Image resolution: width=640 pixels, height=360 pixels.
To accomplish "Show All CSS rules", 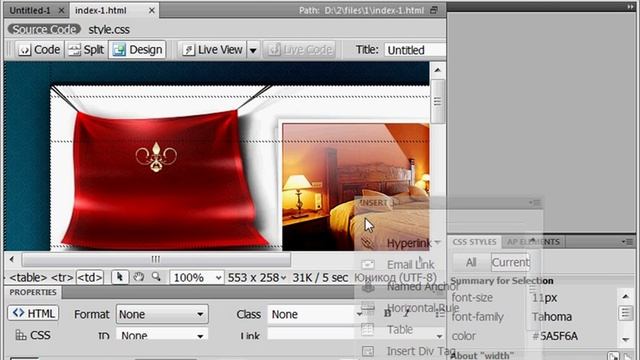I will pos(471,262).
